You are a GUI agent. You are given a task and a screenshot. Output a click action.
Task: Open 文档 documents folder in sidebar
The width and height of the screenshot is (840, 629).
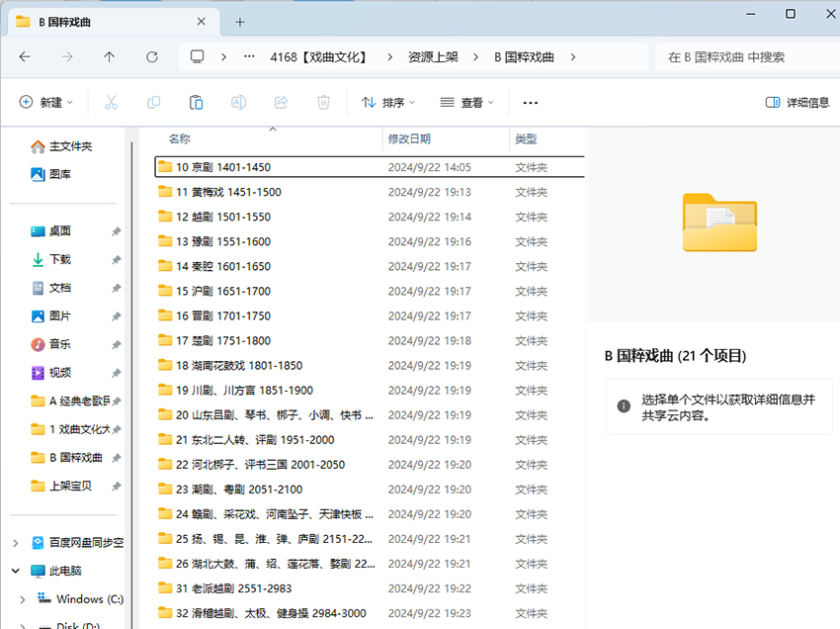point(50,288)
